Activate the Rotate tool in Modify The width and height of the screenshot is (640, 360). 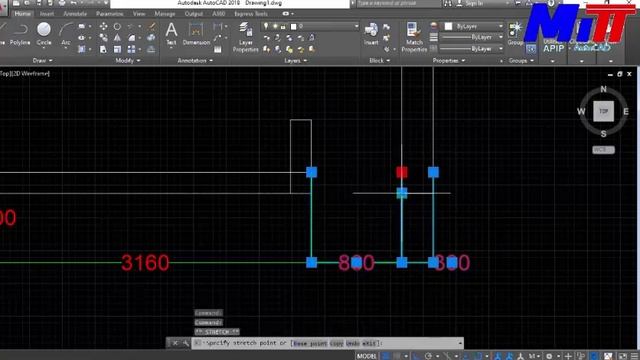coord(117,27)
